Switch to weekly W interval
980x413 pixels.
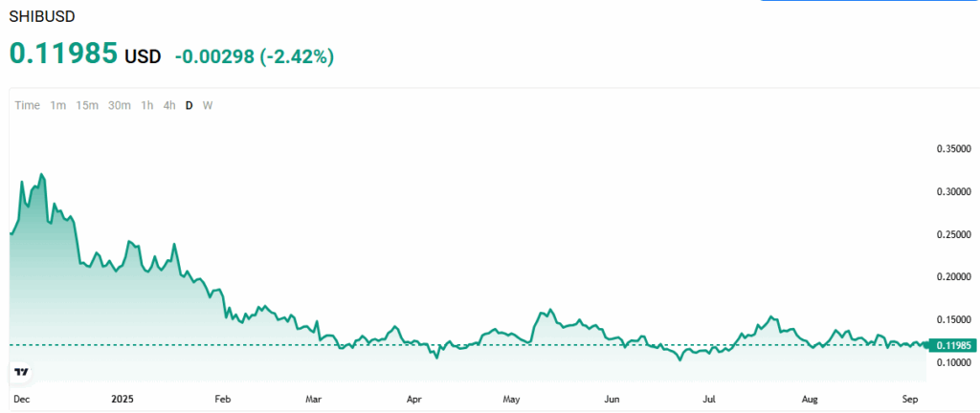207,105
